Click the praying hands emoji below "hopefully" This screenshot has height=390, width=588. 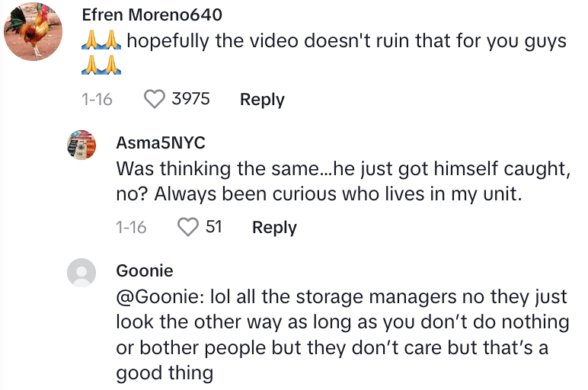pyautogui.click(x=101, y=67)
